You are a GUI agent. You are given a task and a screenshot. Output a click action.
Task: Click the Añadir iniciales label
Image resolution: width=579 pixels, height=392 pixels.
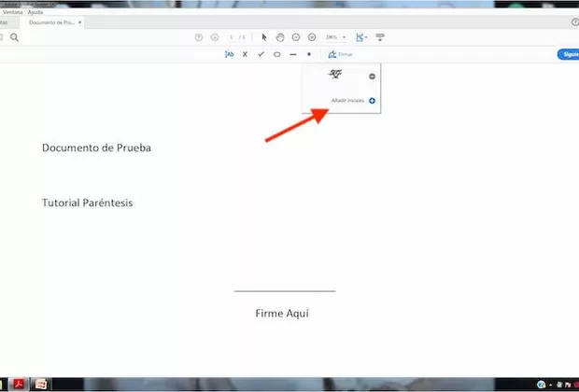click(347, 101)
